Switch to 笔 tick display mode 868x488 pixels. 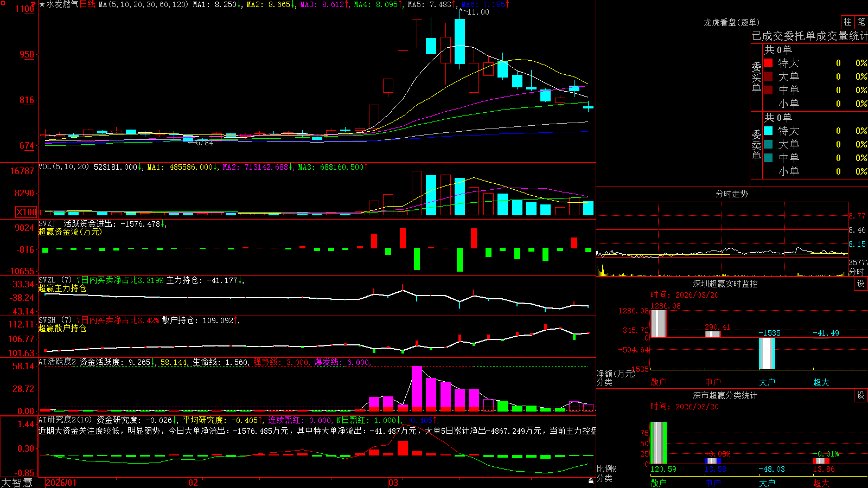(x=861, y=22)
